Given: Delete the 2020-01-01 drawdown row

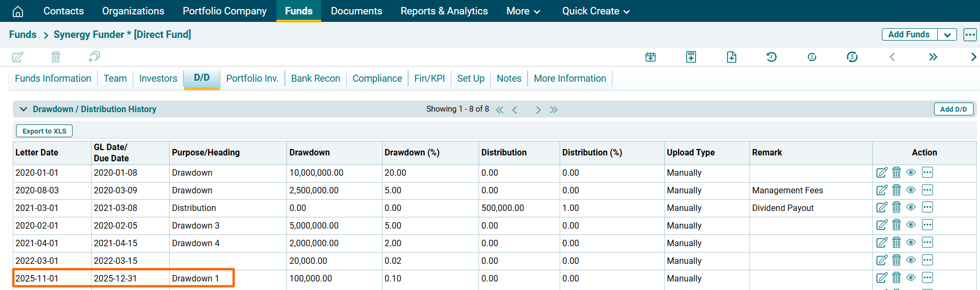Looking at the screenshot, I should click(x=896, y=173).
